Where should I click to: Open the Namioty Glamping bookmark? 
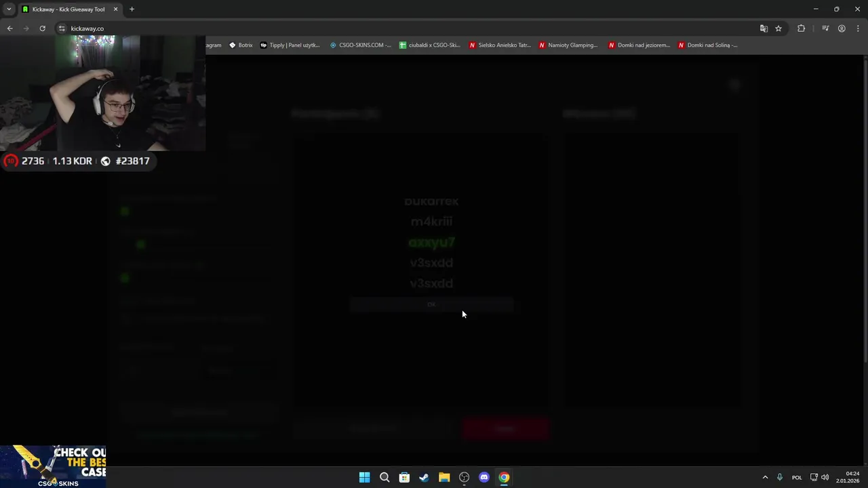pos(568,45)
